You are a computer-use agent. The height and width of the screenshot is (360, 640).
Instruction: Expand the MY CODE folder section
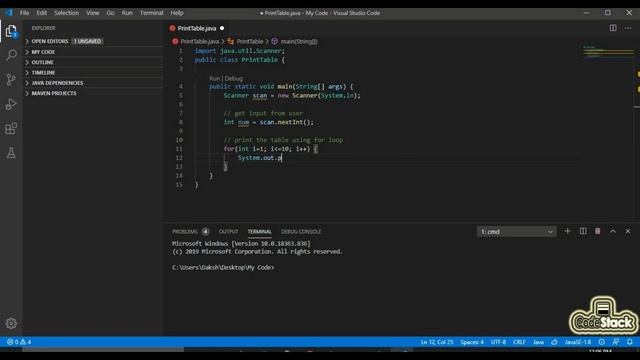click(x=93, y=52)
